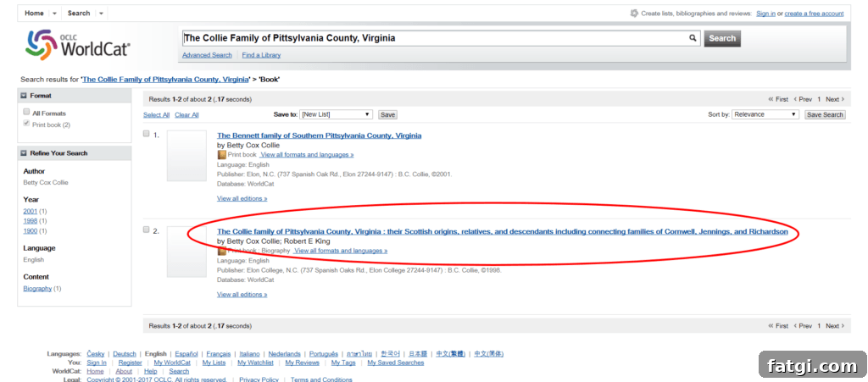View all editions of result 1
868x382 pixels.
pos(242,198)
